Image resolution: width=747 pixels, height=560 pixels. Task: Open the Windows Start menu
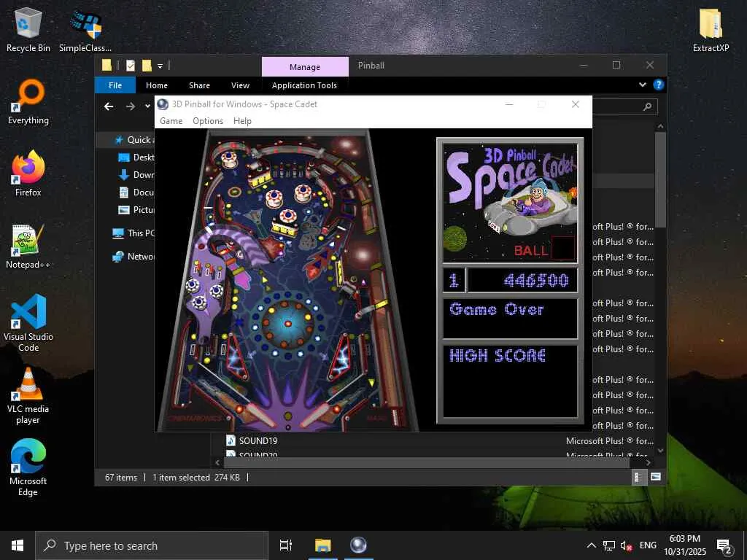click(x=18, y=545)
